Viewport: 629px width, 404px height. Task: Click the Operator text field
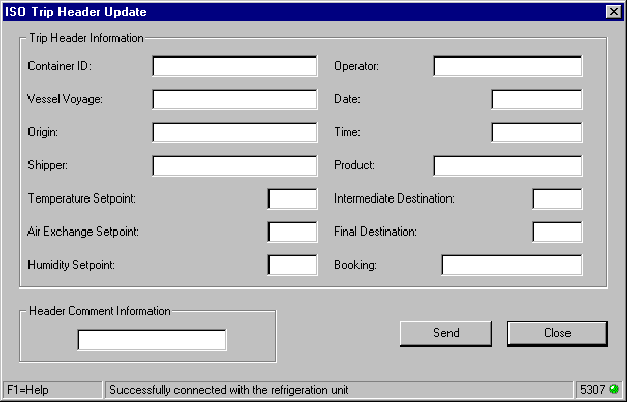pos(507,66)
